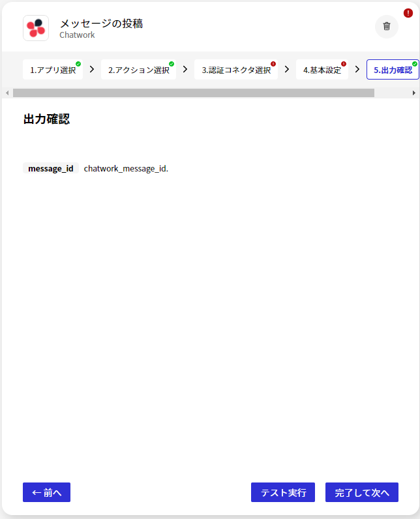Click the 出力確認 heading
This screenshot has width=420, height=519.
[x=47, y=119]
